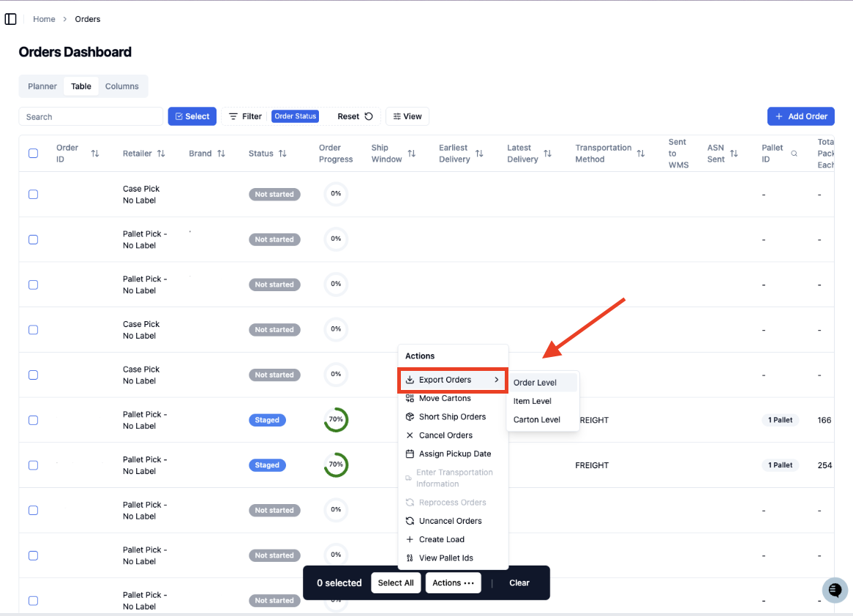Viewport: 853px width, 616px height.
Task: Sort by Status arrows icon
Action: 282,154
